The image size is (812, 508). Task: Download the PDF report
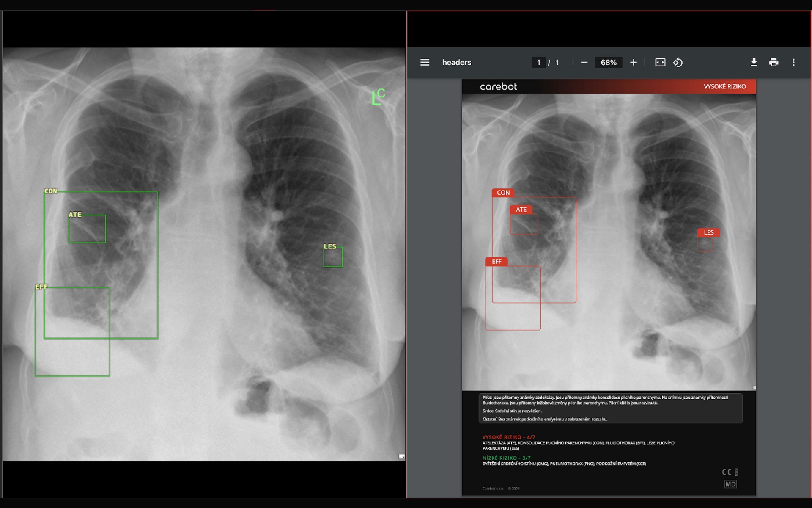(754, 63)
